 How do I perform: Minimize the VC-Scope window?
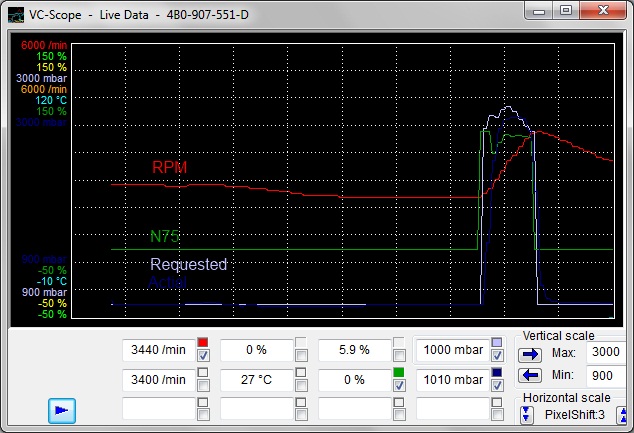541,11
